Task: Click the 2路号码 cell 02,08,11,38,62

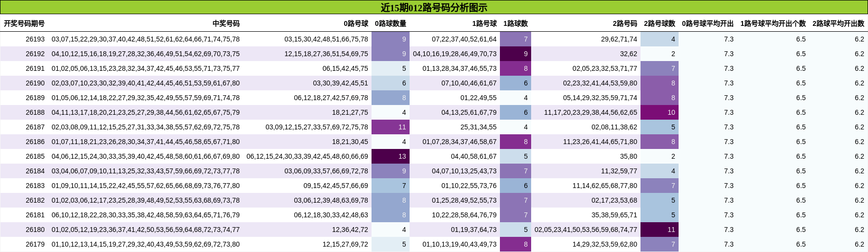Action: coord(614,127)
